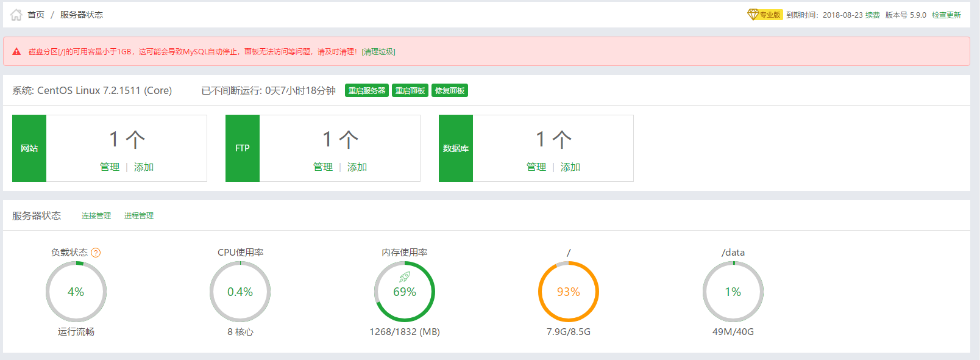
Task: Click the green 数据库 tile
Action: coord(456,148)
